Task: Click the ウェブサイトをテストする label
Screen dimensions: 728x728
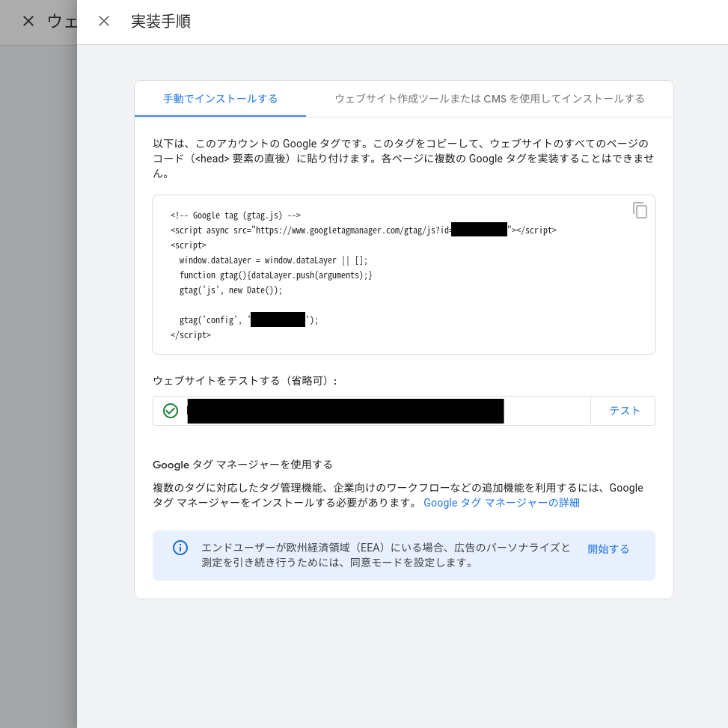Action: (x=245, y=381)
